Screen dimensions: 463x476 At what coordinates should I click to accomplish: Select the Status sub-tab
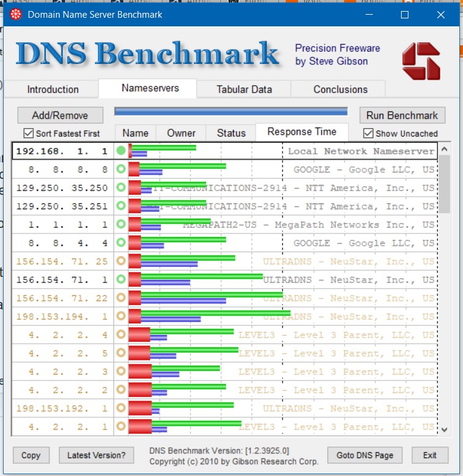(x=231, y=133)
